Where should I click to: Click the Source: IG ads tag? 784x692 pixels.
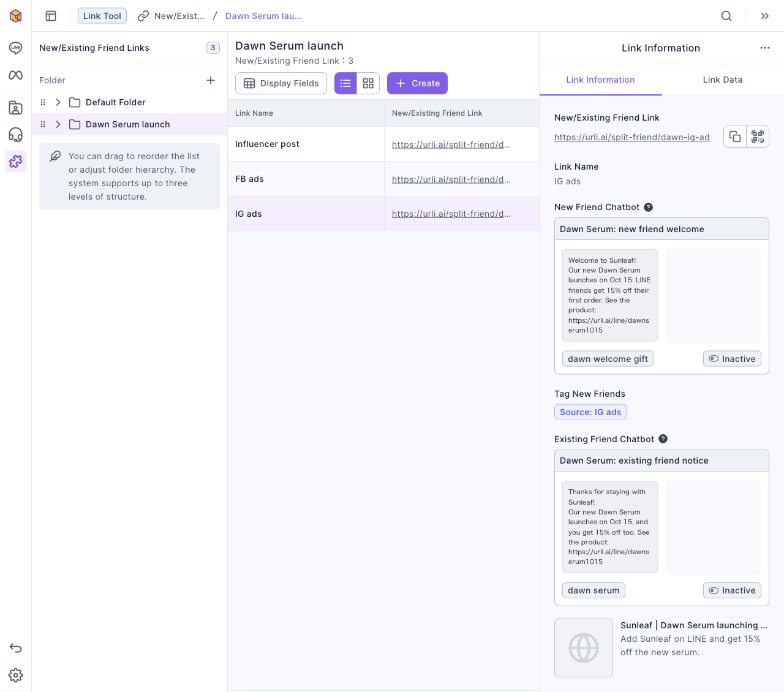pyautogui.click(x=590, y=412)
